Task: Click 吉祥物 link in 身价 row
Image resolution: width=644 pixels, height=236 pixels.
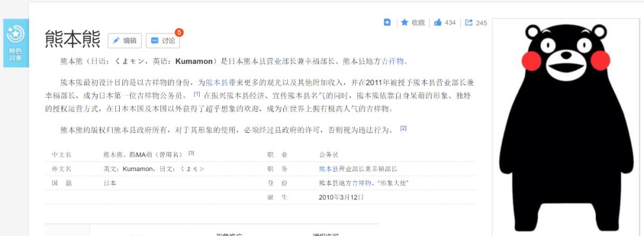Action: pos(361,183)
